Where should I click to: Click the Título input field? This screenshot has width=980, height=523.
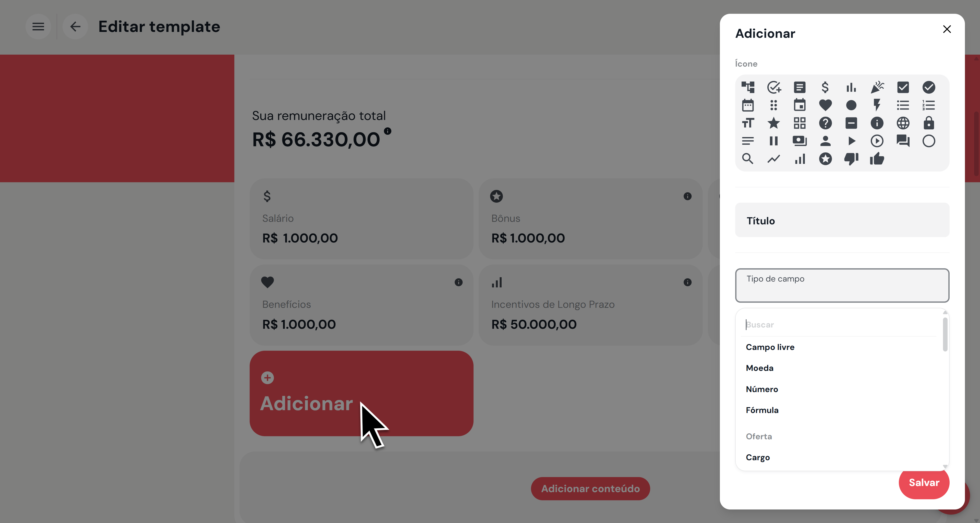click(x=842, y=220)
